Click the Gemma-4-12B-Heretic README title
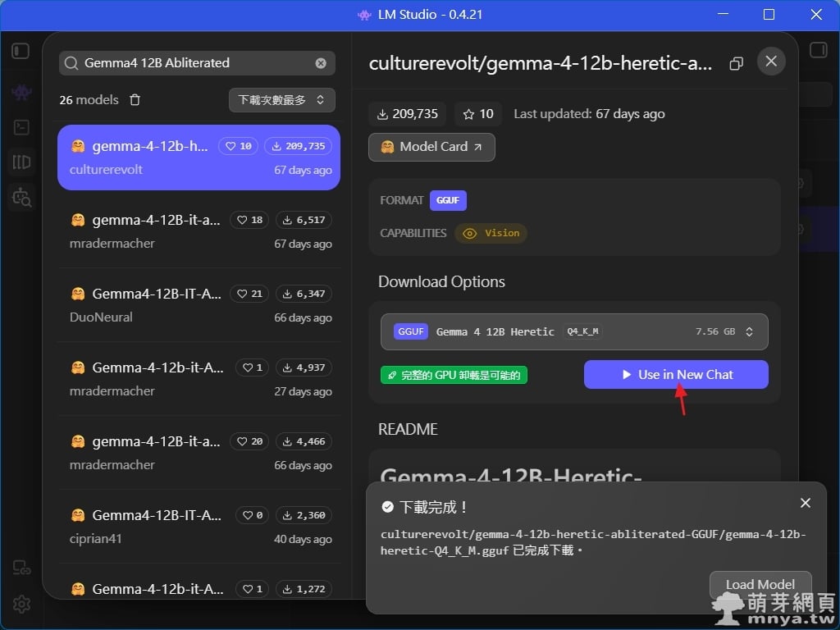Image resolution: width=840 pixels, height=630 pixels. pyautogui.click(x=511, y=474)
